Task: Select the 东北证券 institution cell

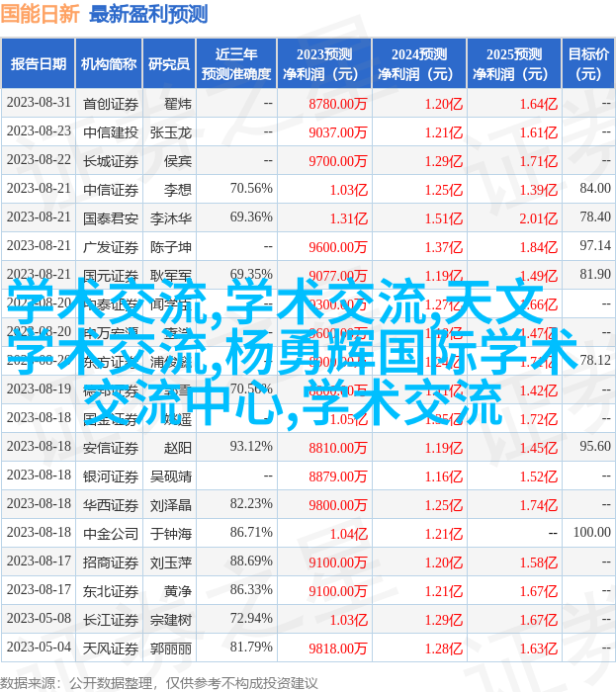Action: click(x=111, y=592)
